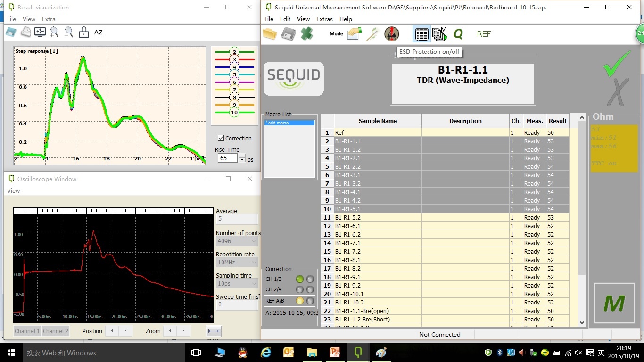Image resolution: width=644 pixels, height=362 pixels.
Task: Toggle the first CH 1/3 correction indicator
Action: [x=300, y=279]
